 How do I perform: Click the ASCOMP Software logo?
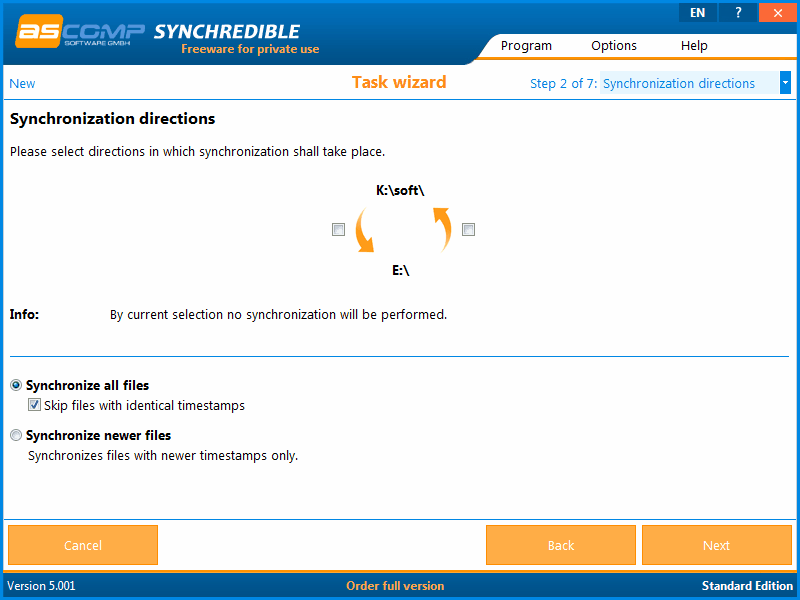(x=80, y=32)
